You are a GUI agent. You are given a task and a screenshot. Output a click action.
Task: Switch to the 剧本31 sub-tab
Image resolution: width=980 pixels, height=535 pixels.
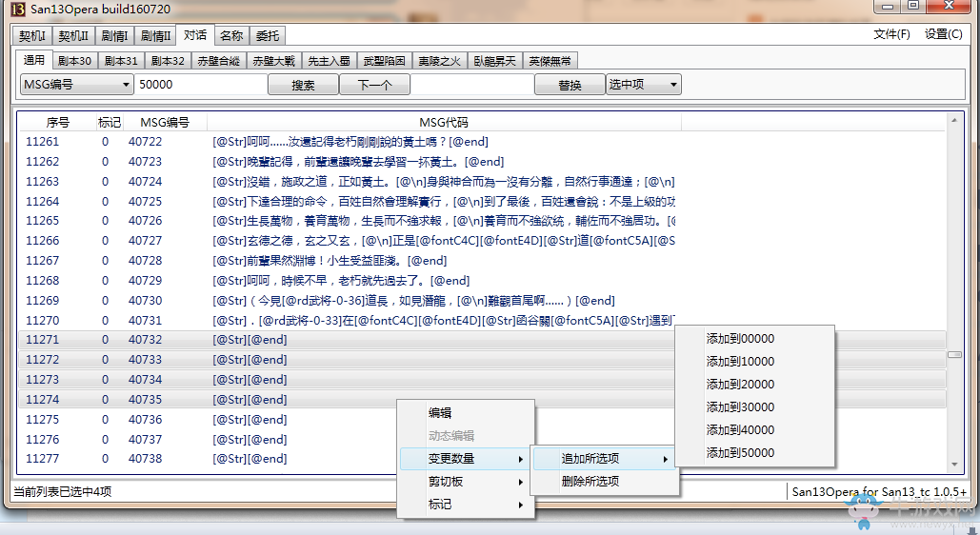click(121, 61)
